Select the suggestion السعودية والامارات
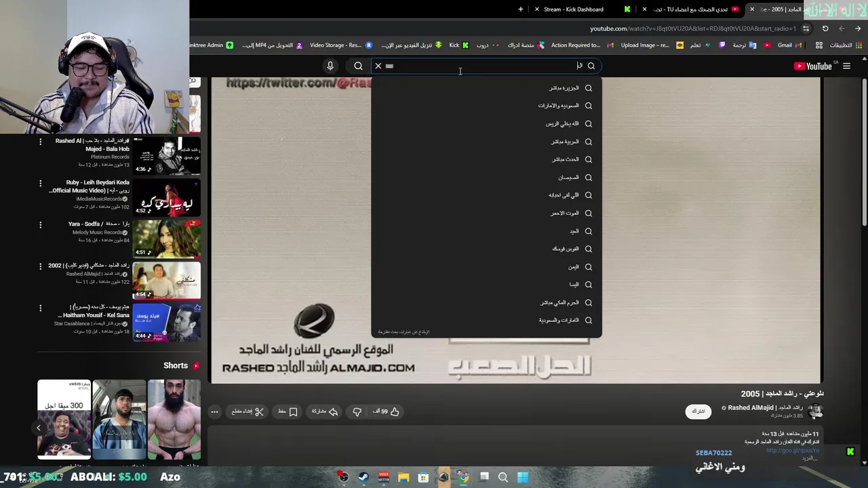The height and width of the screenshot is (488, 868). [486, 106]
